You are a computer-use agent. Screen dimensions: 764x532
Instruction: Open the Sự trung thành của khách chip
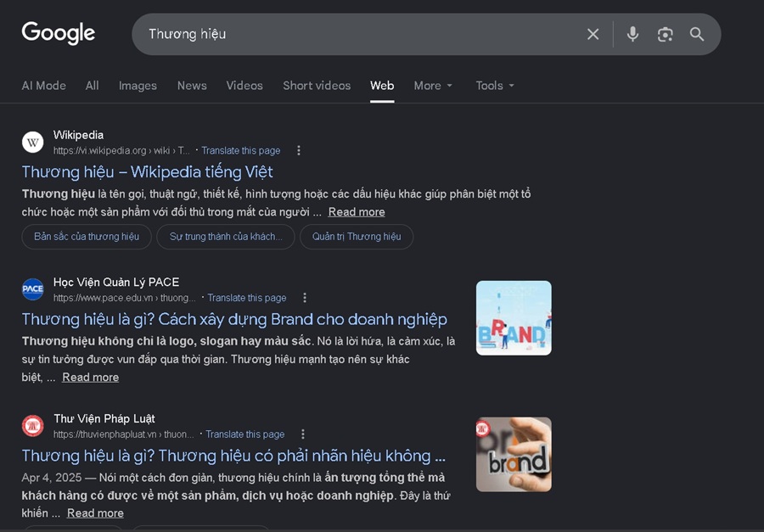coord(226,237)
